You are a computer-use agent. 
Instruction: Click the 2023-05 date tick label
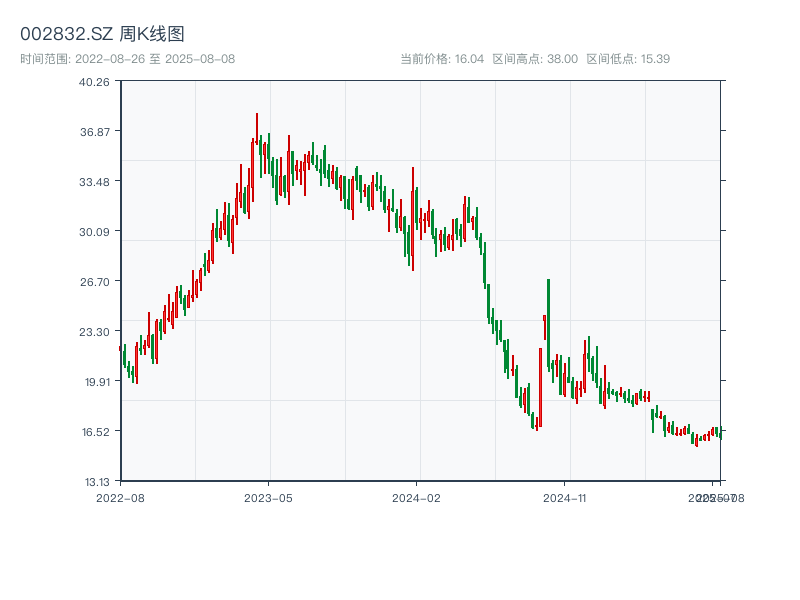[x=268, y=497]
